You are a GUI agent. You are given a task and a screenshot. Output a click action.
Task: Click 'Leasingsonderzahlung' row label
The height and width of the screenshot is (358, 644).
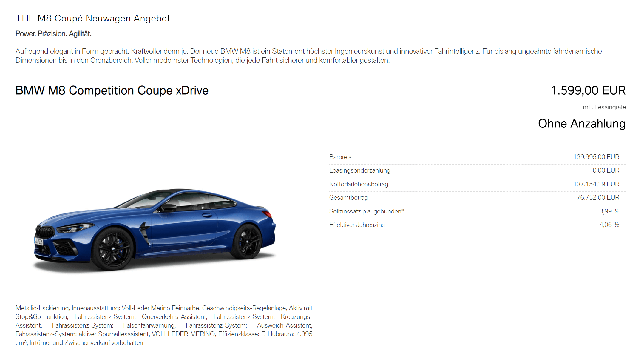(359, 170)
